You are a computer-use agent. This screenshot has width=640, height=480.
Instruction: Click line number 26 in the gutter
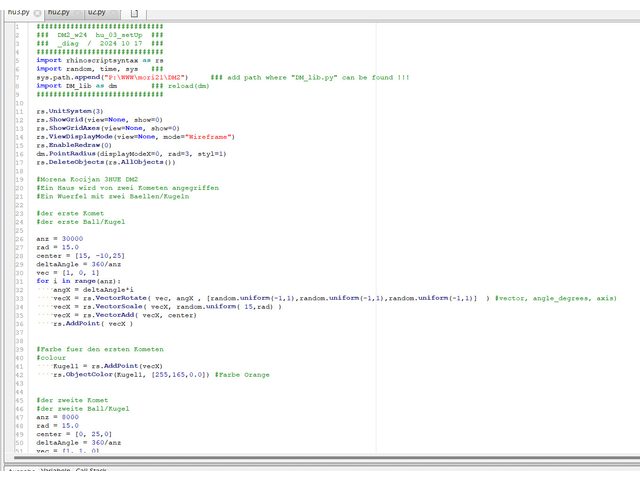19,239
